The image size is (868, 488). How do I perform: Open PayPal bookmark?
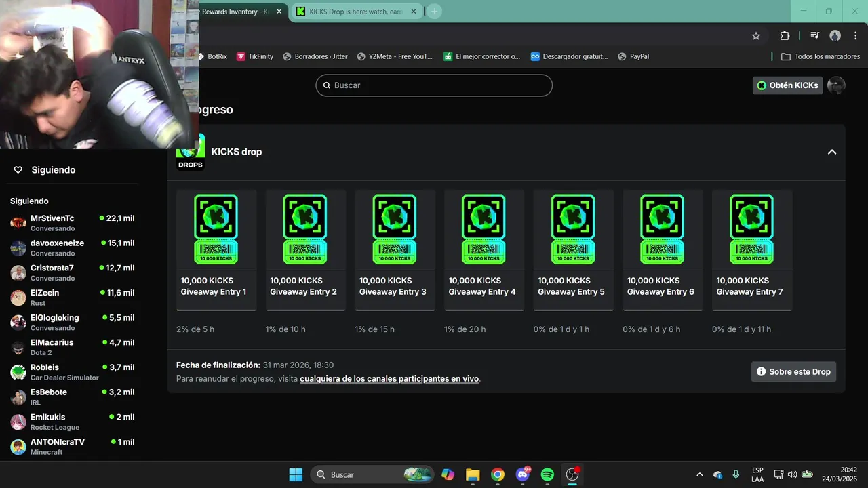pyautogui.click(x=633, y=56)
